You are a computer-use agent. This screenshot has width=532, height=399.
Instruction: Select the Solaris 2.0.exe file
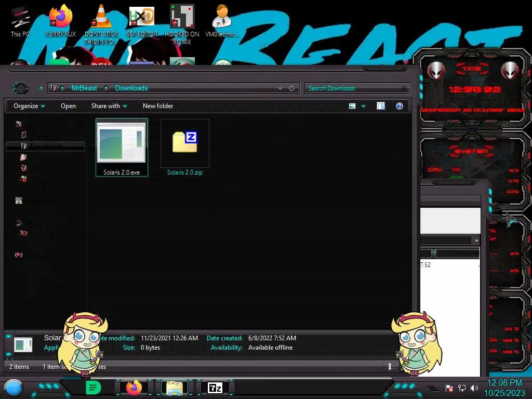[122, 147]
